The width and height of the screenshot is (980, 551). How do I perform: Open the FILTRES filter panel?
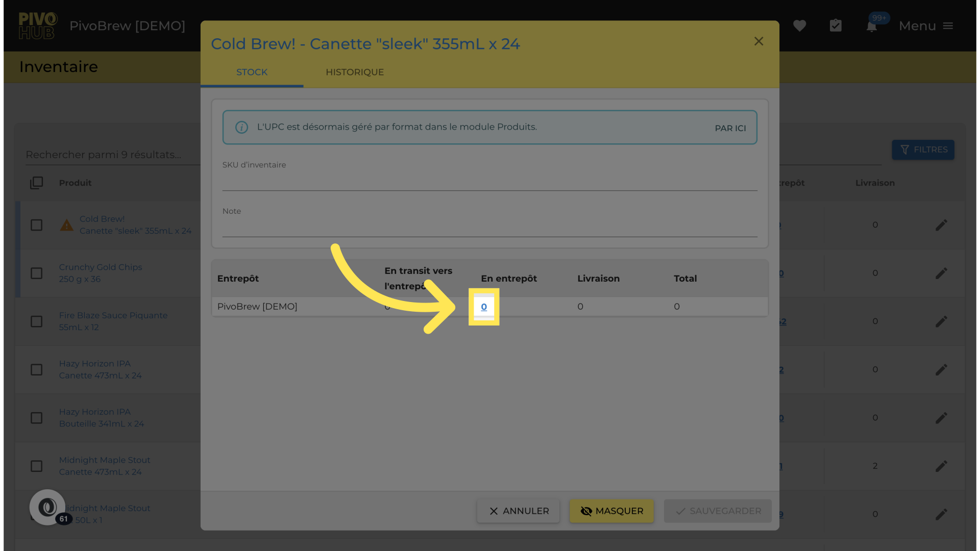pos(923,150)
